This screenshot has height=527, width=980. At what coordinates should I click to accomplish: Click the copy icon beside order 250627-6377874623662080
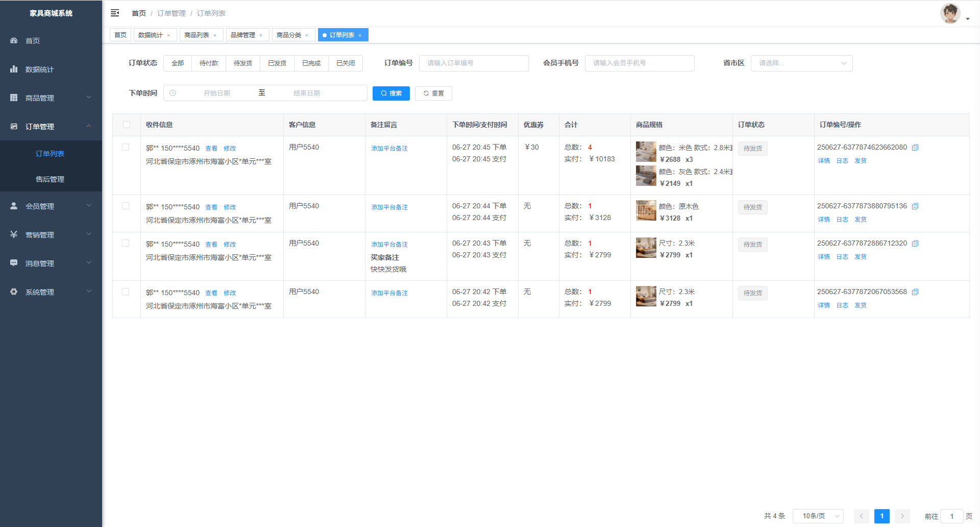click(x=915, y=148)
